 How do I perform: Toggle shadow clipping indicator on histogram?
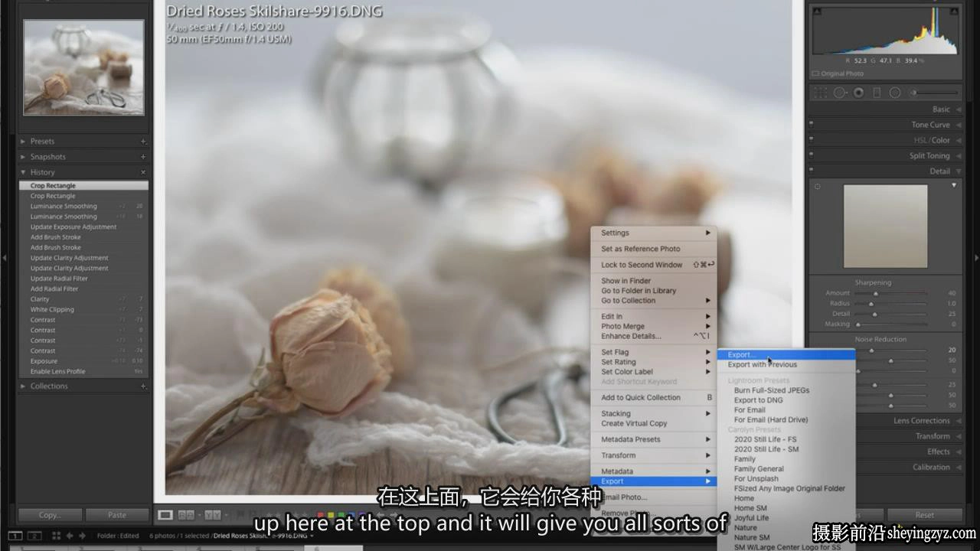(x=817, y=11)
